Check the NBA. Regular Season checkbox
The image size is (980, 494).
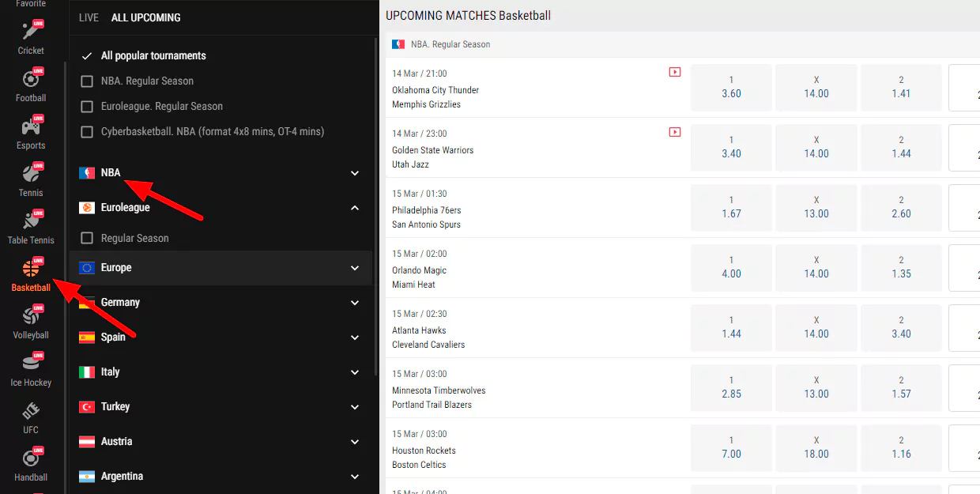coord(87,81)
